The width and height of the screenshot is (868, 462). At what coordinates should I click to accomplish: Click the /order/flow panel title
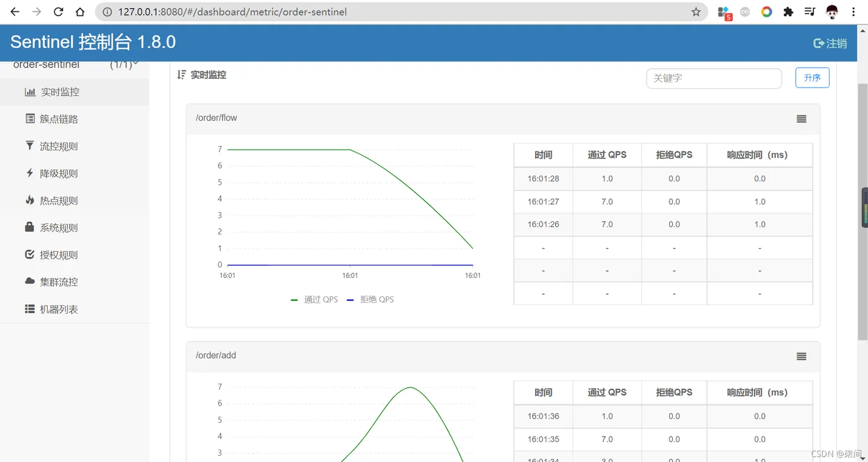click(x=216, y=118)
